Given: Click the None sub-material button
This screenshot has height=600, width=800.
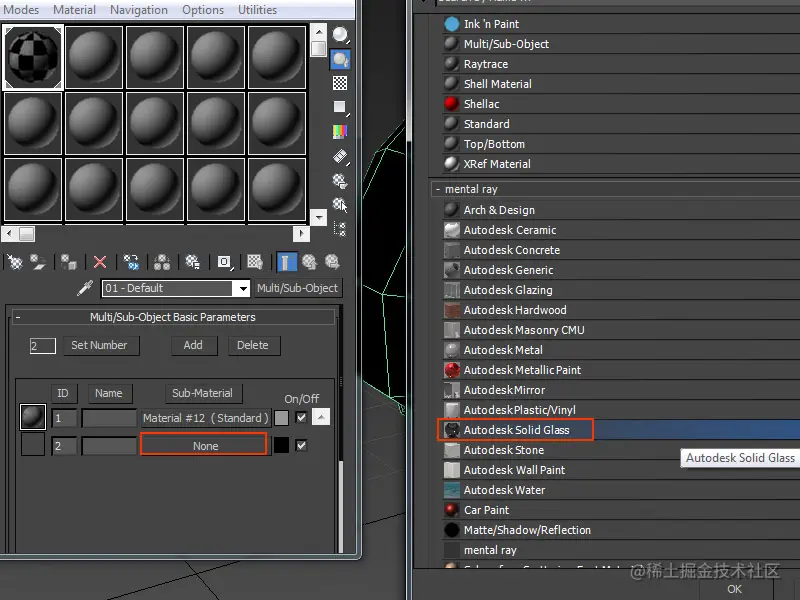Looking at the screenshot, I should [x=206, y=445].
